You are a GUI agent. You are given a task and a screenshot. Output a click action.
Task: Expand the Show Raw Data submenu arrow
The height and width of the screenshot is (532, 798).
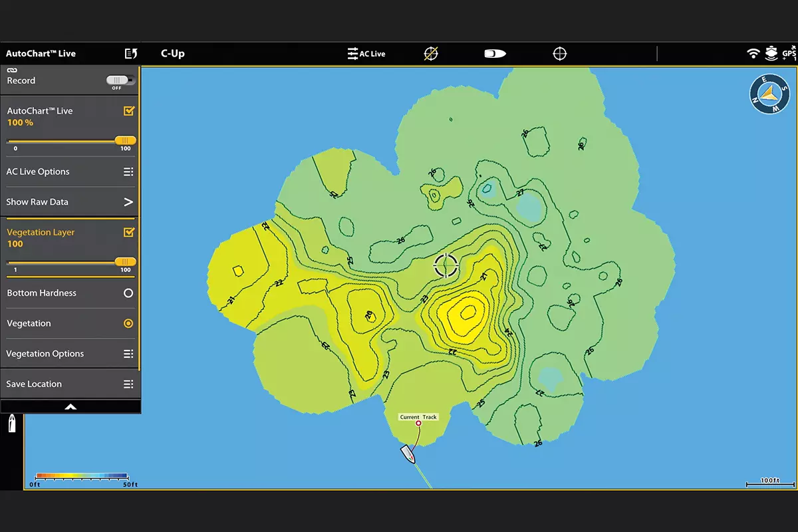tap(128, 202)
